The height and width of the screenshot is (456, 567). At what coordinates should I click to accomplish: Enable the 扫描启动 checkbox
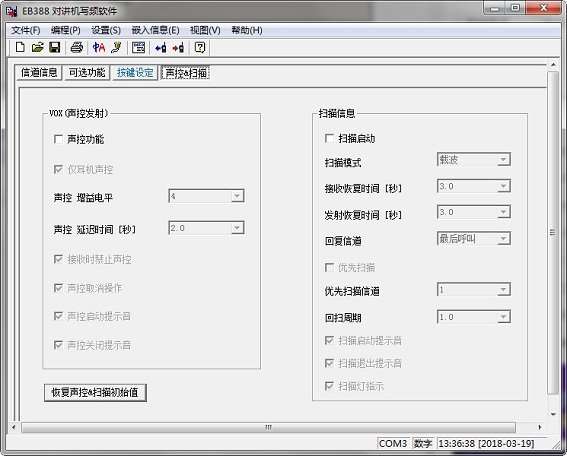tap(329, 138)
